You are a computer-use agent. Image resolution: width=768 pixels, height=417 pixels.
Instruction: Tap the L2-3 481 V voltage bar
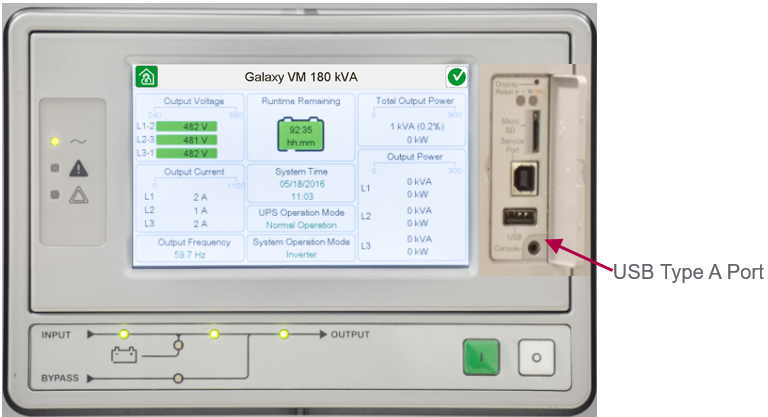coord(186,140)
